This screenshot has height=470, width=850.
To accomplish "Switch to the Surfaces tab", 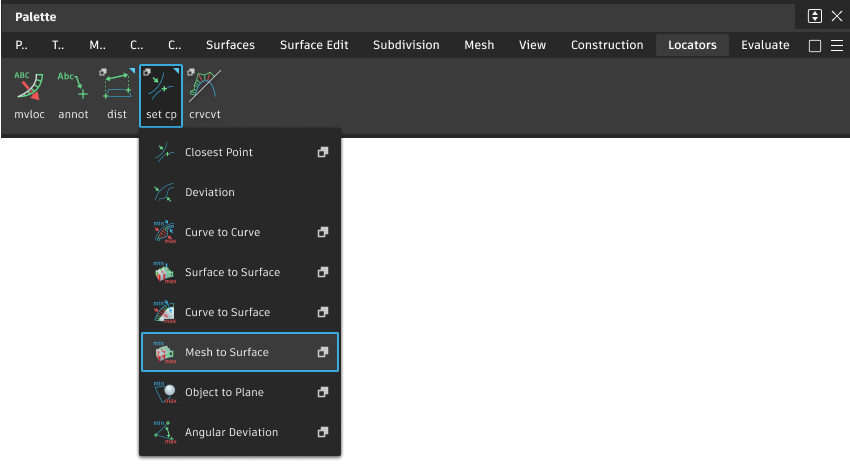I will pos(230,45).
